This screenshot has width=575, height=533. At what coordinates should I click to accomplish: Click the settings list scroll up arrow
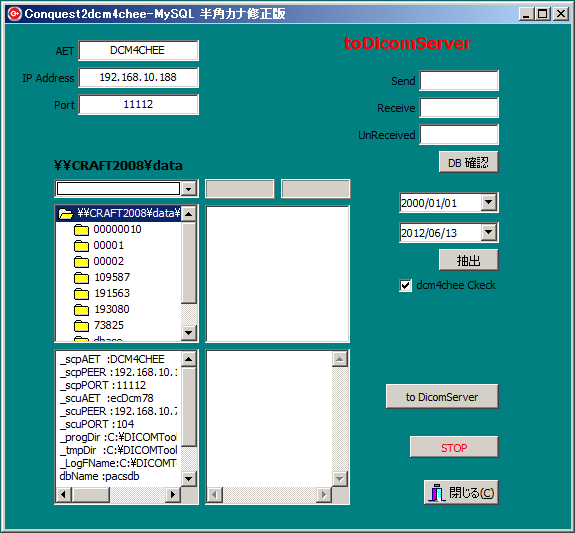pyautogui.click(x=189, y=359)
